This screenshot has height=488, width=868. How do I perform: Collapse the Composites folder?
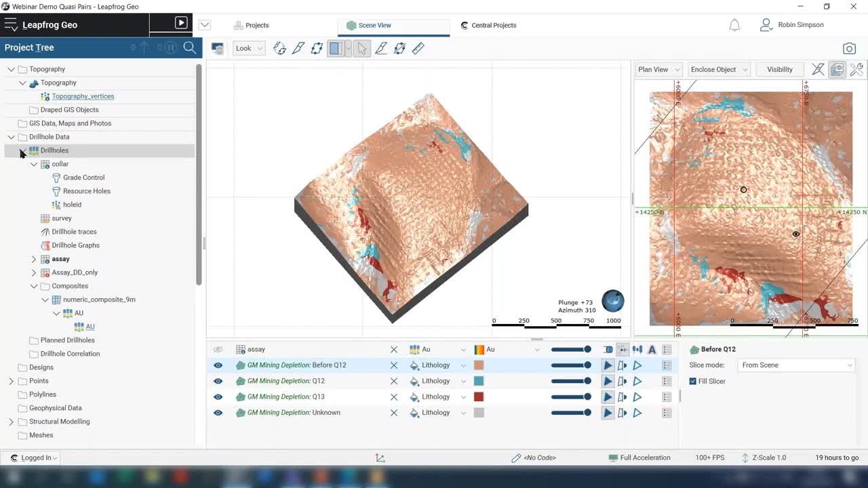tap(34, 286)
